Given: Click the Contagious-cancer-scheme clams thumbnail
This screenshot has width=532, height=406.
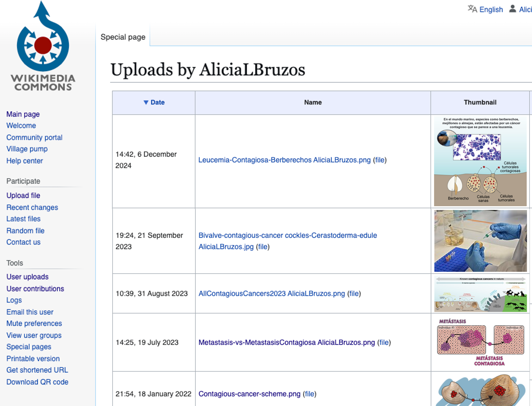Looking at the screenshot, I should coord(480,390).
